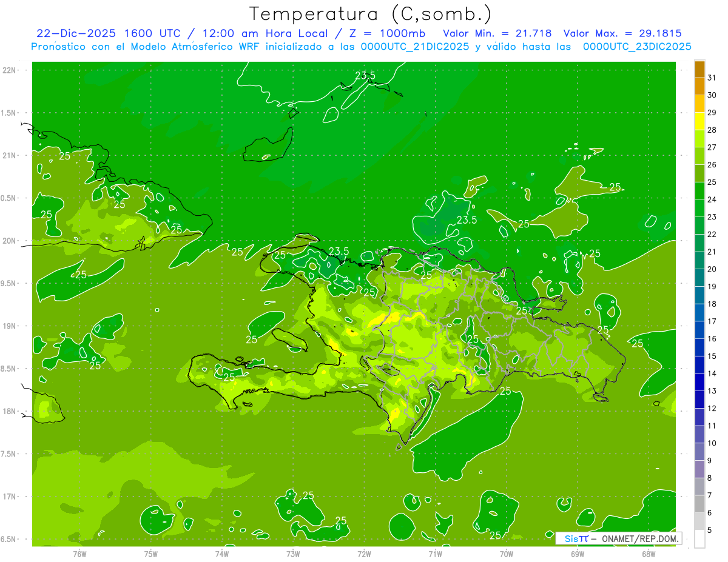This screenshot has width=728, height=562.
Task: Click the '9.5N' latitude axis label
Action: 9,283
